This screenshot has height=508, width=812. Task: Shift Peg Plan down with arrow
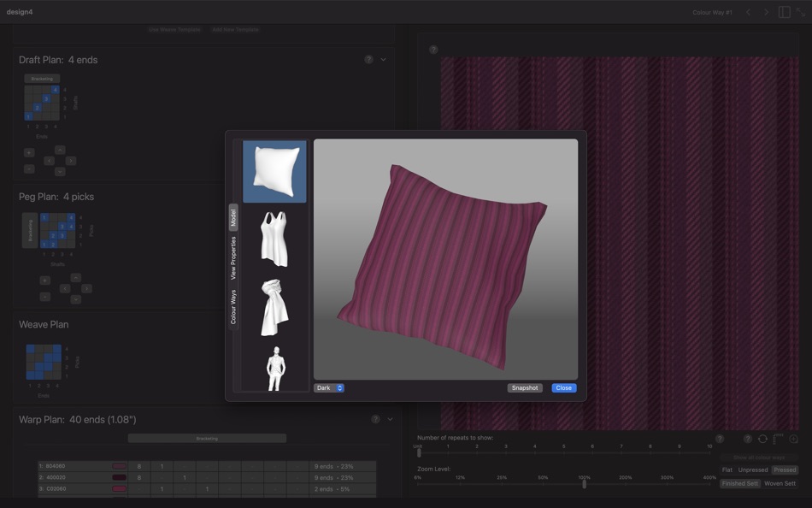[75, 299]
